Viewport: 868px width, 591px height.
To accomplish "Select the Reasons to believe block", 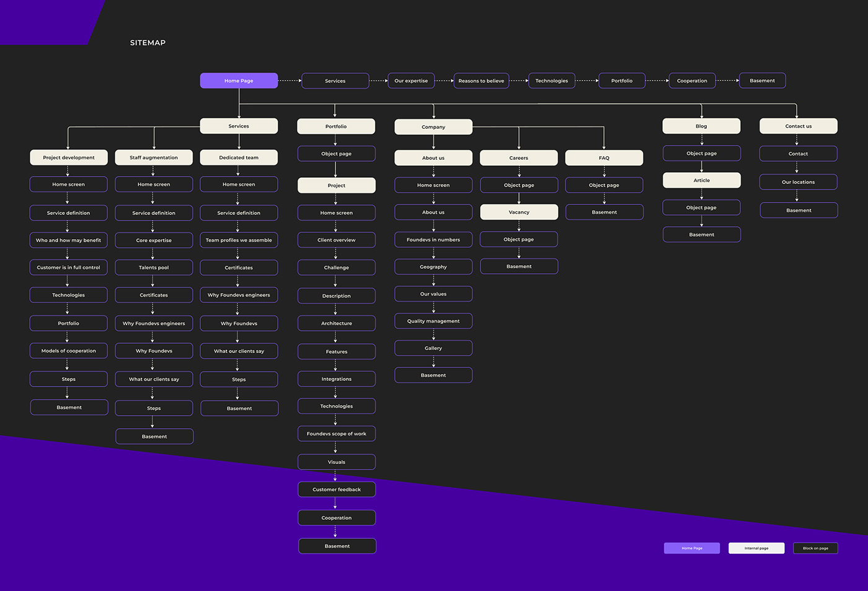I will [x=481, y=81].
